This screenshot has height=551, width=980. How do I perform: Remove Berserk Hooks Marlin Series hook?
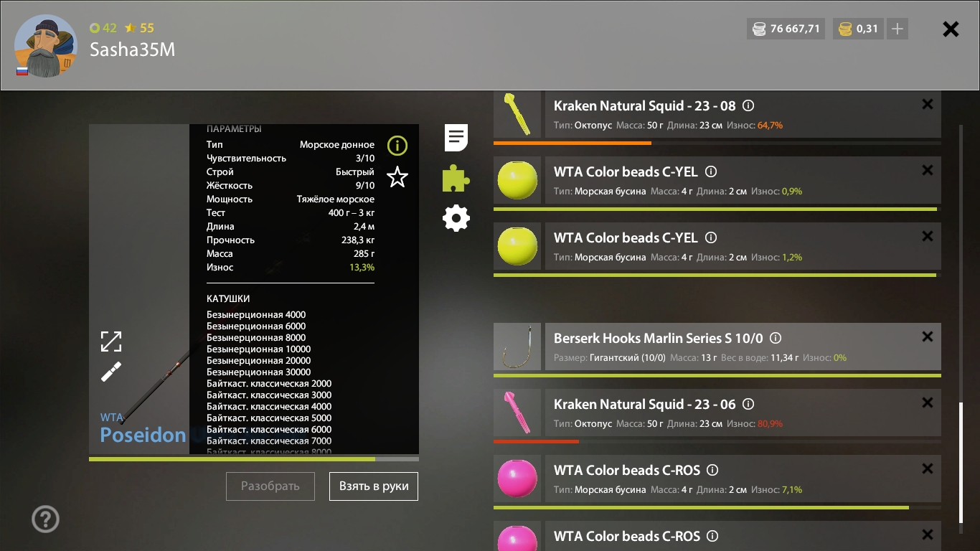[x=927, y=337]
